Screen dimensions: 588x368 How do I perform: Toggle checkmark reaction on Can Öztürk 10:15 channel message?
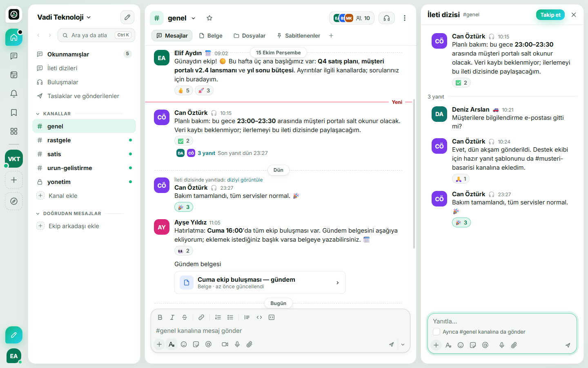[x=184, y=141]
